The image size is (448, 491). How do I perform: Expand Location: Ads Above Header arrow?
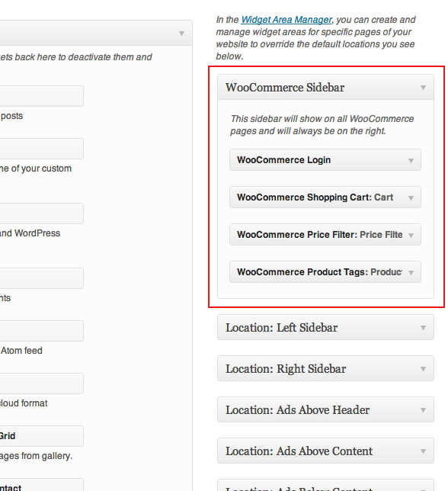pyautogui.click(x=423, y=410)
